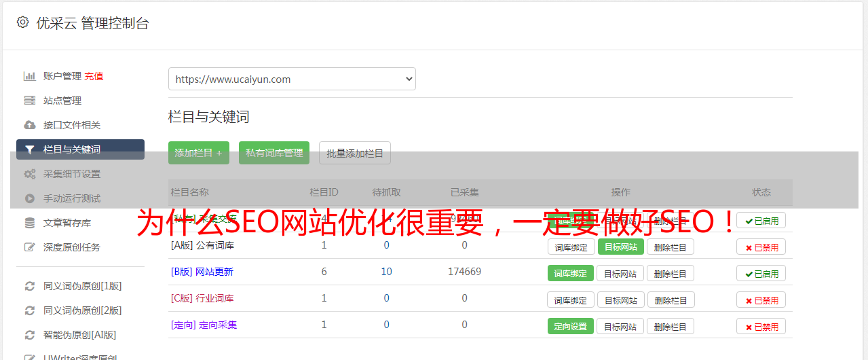868x360 pixels.
Task: Click the 栏目名称 column header
Action: [189, 192]
